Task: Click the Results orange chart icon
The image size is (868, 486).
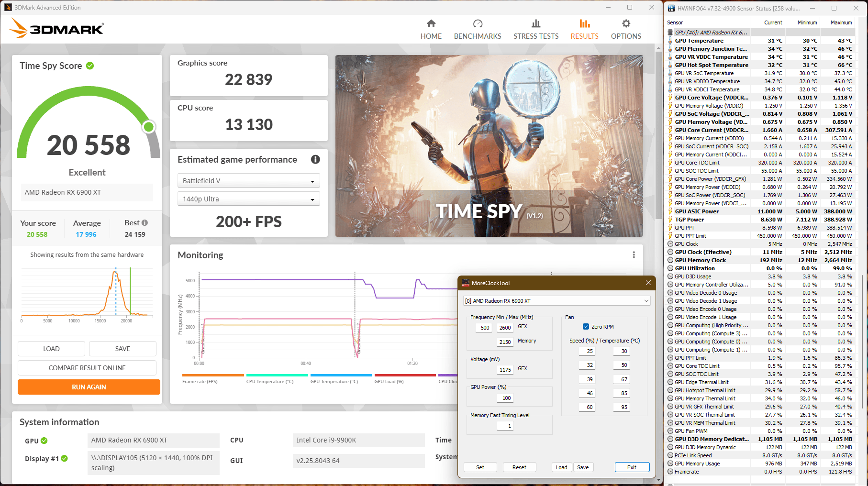Action: pyautogui.click(x=584, y=23)
